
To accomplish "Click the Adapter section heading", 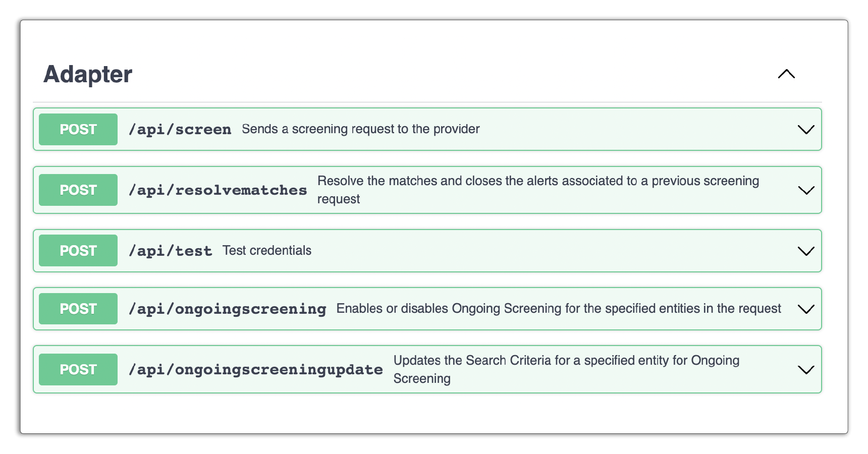I will [x=88, y=74].
